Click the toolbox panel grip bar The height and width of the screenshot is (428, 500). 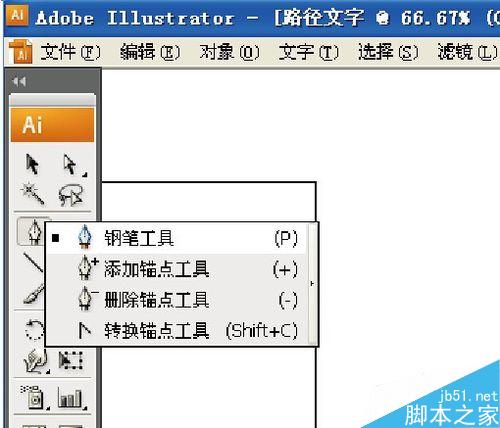52,100
